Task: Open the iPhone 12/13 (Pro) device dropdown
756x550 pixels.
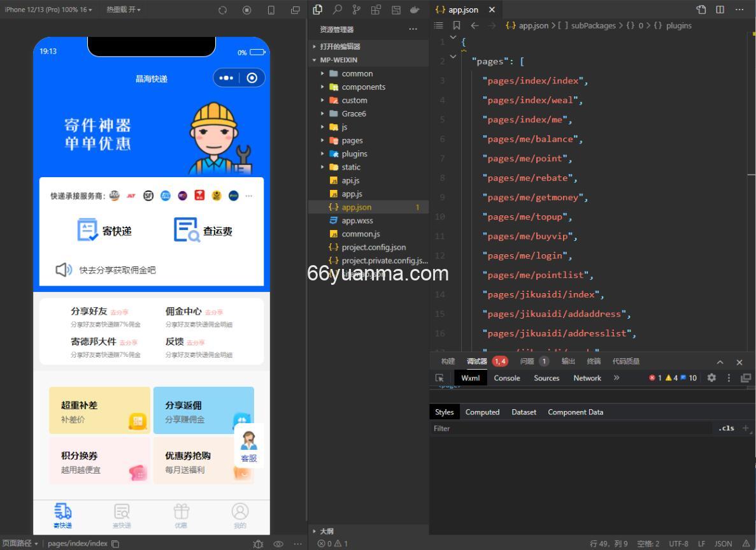Action: 48,10
